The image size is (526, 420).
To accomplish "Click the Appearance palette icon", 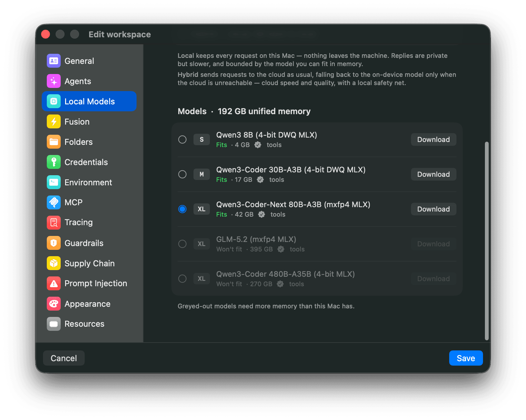I will 54,304.
